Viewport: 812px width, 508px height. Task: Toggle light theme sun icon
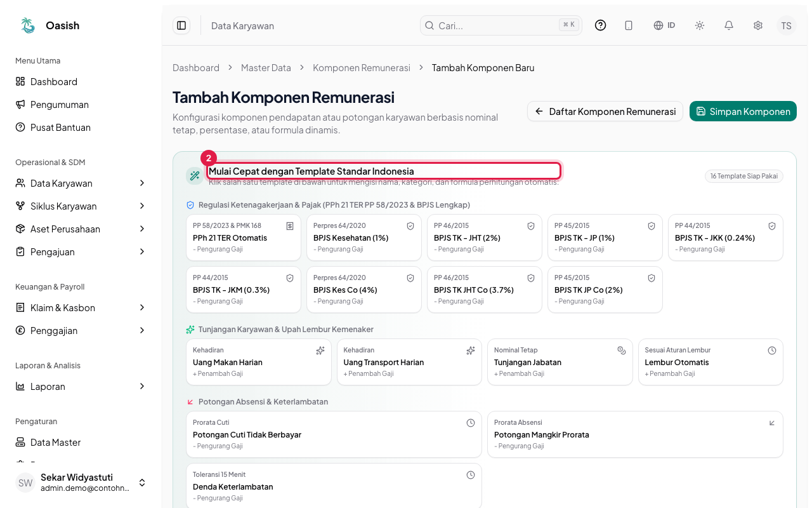click(x=700, y=25)
